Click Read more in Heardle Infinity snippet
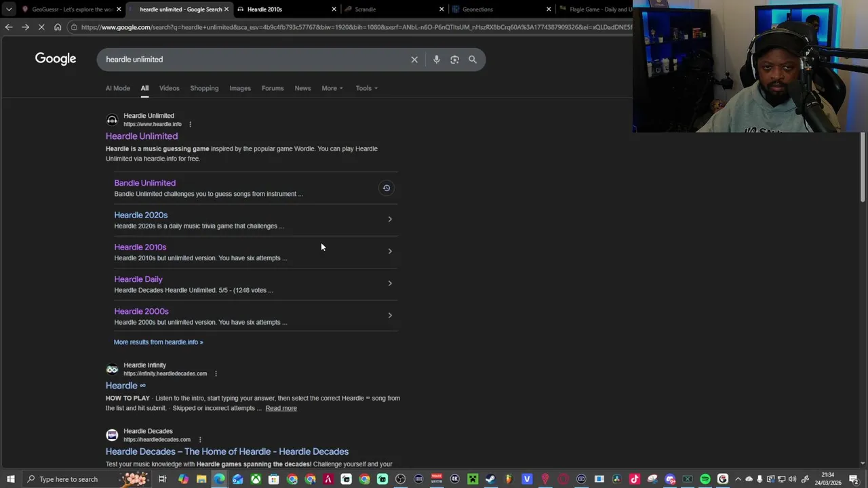 click(281, 408)
